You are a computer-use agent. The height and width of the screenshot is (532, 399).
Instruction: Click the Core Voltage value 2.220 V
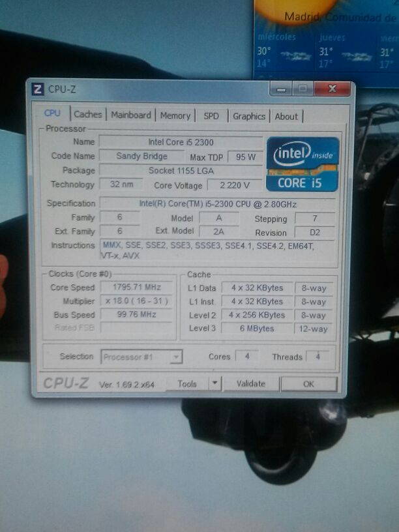click(x=235, y=185)
